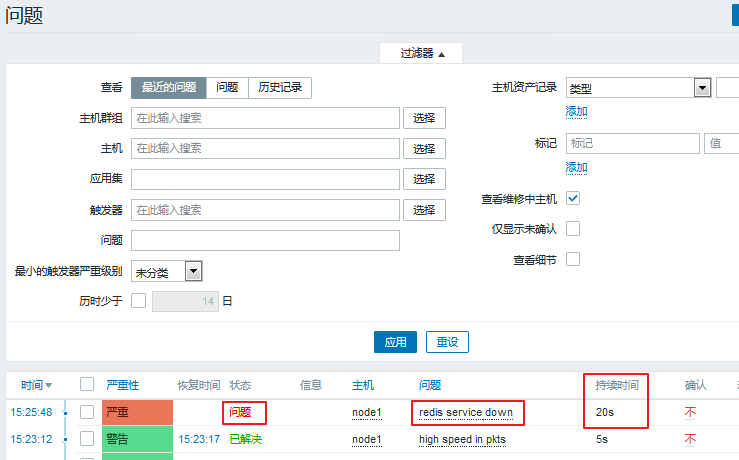Click 不 acknowledge link in high speed in pkts row
739x460 pixels.
coord(690,440)
